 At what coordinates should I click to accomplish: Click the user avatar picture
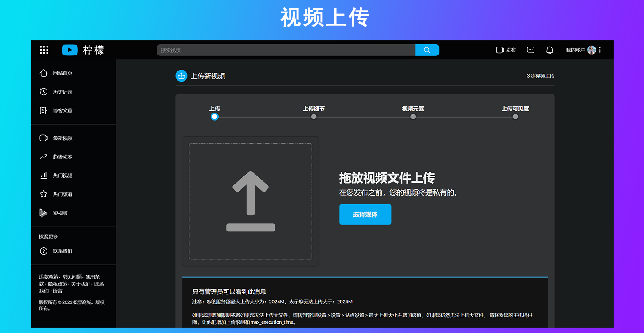pos(591,50)
